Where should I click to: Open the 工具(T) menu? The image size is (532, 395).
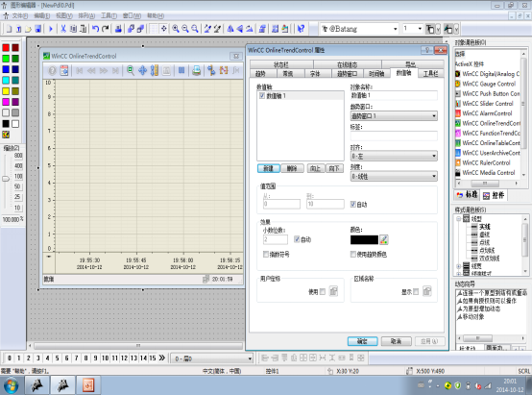click(109, 16)
